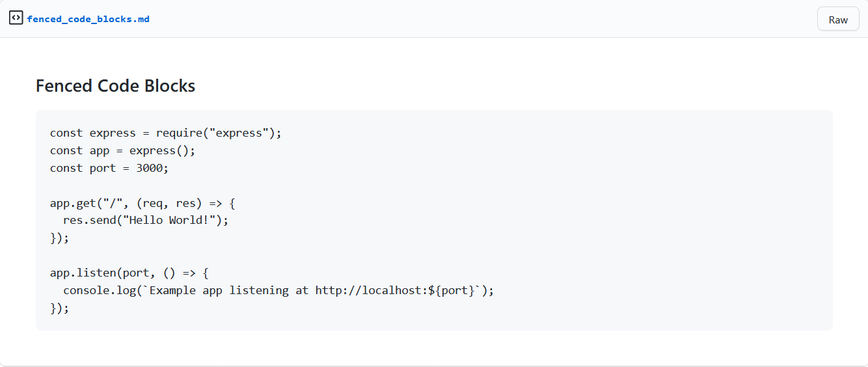This screenshot has height=367, width=868.
Task: Click the const port = 3000 line
Action: pyautogui.click(x=109, y=168)
